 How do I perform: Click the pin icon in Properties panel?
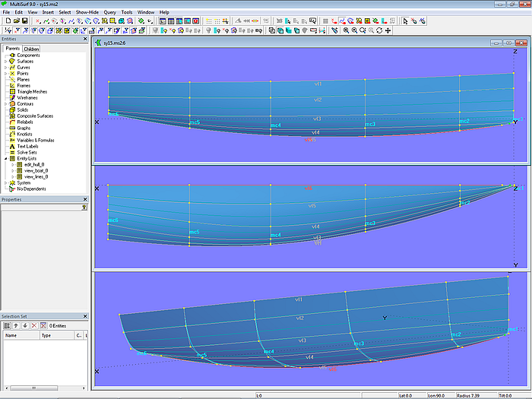coord(84,207)
